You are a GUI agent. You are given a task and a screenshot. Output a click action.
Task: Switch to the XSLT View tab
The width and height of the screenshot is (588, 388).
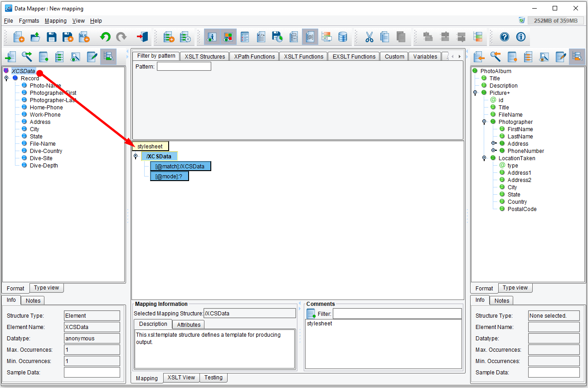(181, 378)
